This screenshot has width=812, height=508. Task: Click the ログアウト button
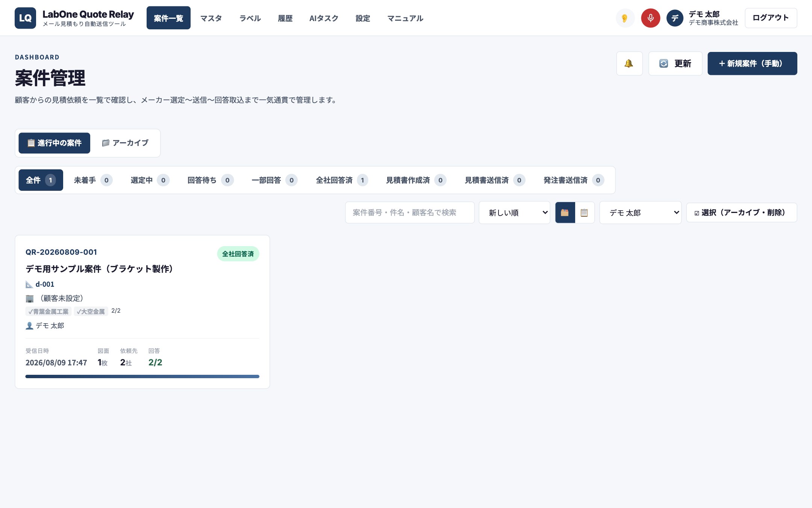[x=771, y=18]
